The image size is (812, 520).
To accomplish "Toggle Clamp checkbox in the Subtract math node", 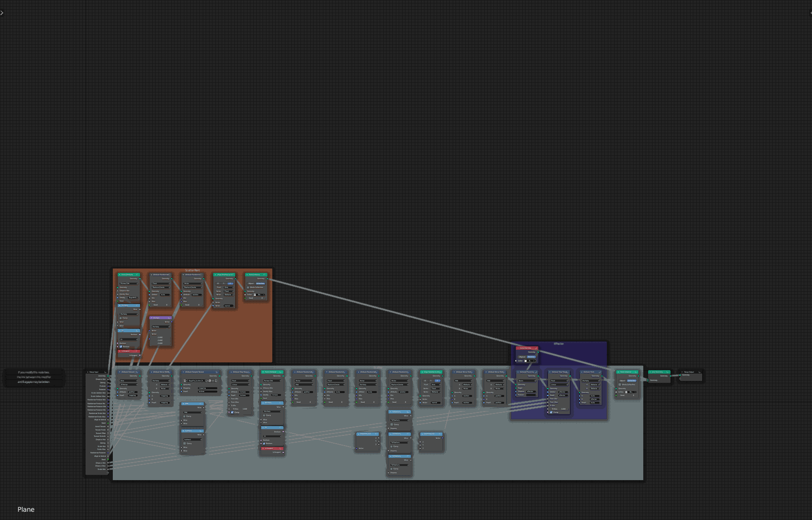I will point(184,444).
